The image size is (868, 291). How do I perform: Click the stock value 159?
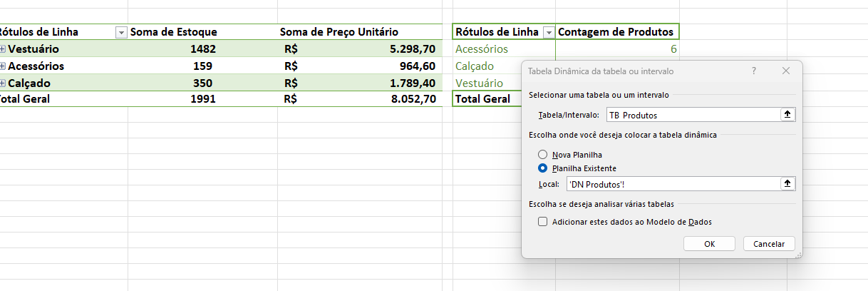[x=203, y=66]
